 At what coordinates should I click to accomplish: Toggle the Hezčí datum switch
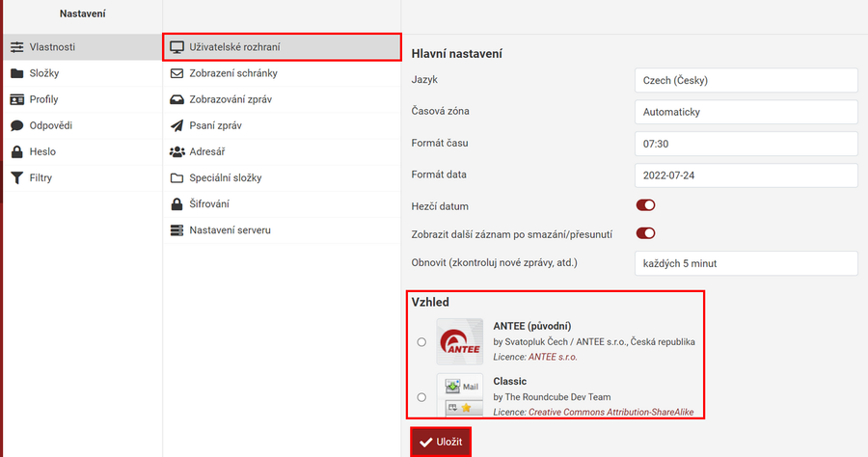point(645,205)
